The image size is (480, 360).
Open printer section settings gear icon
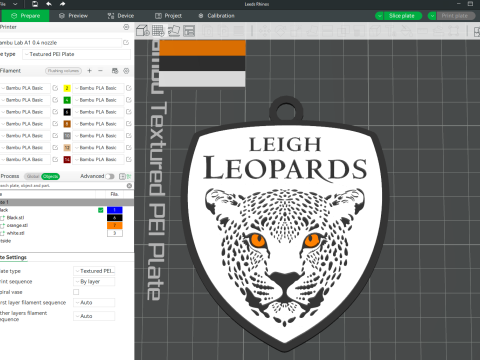[x=126, y=27]
